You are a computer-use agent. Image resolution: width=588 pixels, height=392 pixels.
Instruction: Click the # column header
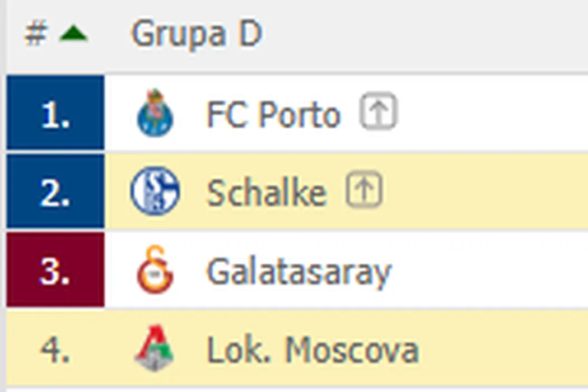click(x=35, y=35)
